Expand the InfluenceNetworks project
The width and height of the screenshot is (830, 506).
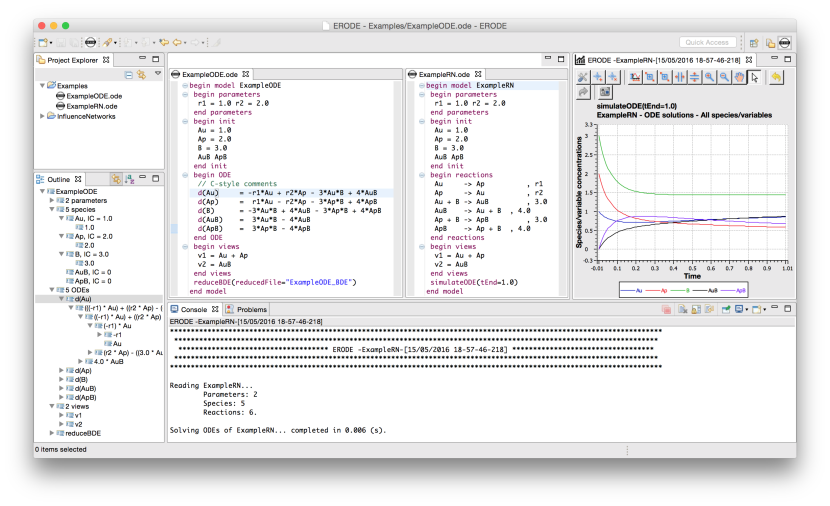(x=42, y=116)
